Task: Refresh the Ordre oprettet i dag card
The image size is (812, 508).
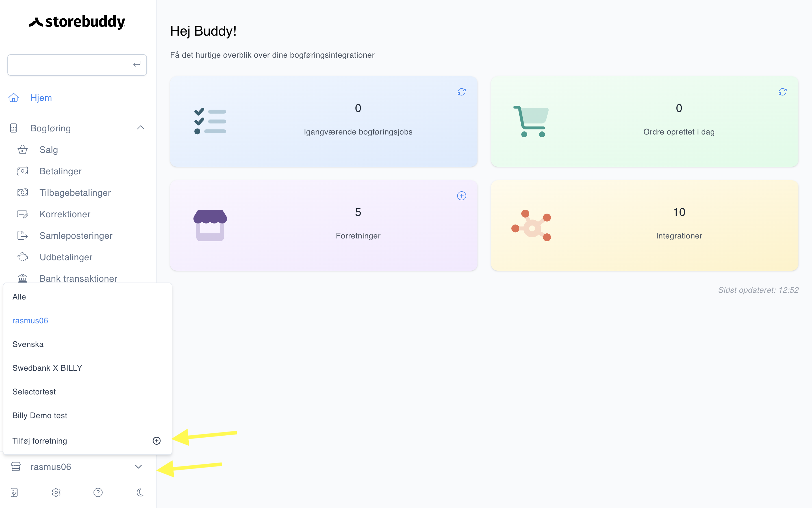Action: (782, 92)
